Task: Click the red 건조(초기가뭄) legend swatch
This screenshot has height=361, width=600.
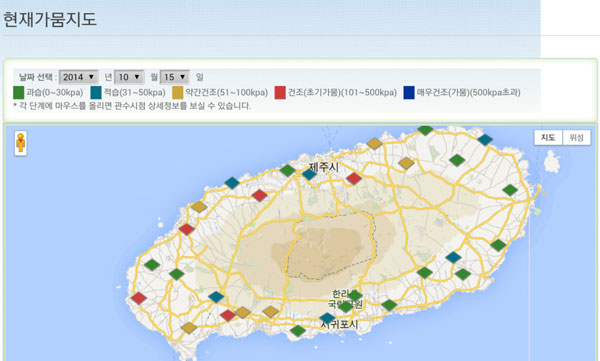Action: click(x=280, y=92)
